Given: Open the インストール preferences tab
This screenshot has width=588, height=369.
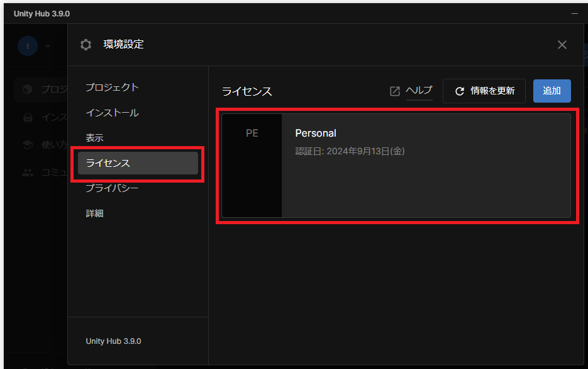Looking at the screenshot, I should click(112, 113).
